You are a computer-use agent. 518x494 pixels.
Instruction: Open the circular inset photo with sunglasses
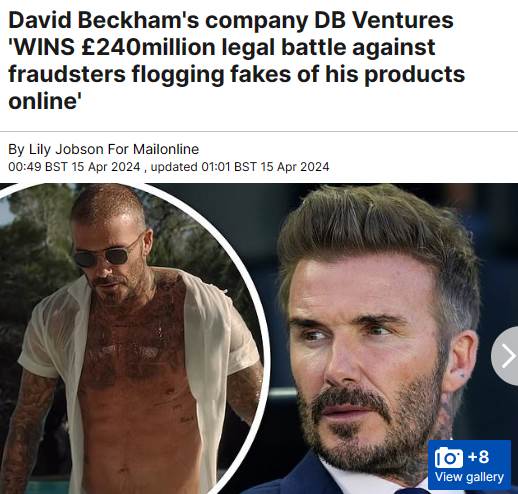132,338
